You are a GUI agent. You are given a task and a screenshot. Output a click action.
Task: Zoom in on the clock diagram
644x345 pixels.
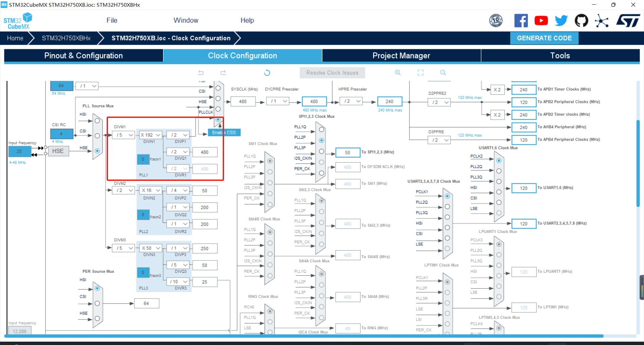[x=398, y=73]
